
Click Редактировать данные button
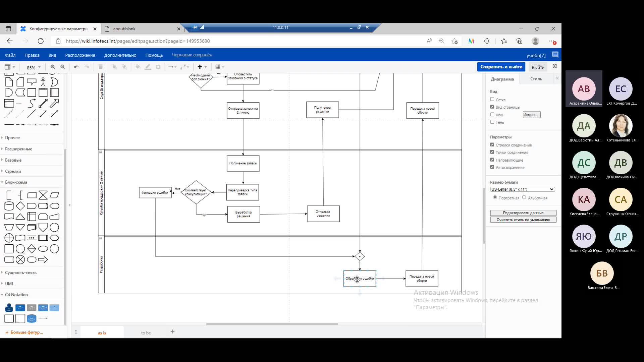523,213
